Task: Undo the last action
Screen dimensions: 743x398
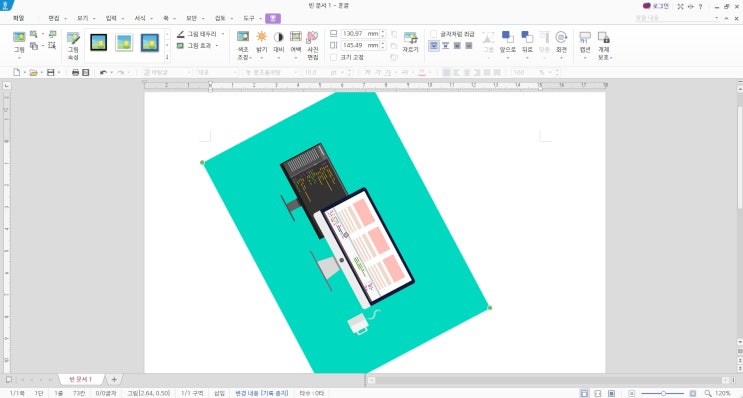Action: click(103, 72)
